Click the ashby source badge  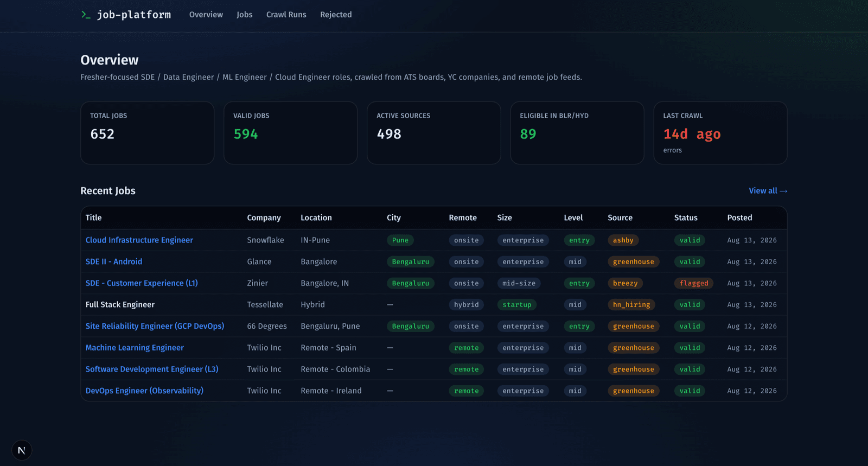[623, 240]
